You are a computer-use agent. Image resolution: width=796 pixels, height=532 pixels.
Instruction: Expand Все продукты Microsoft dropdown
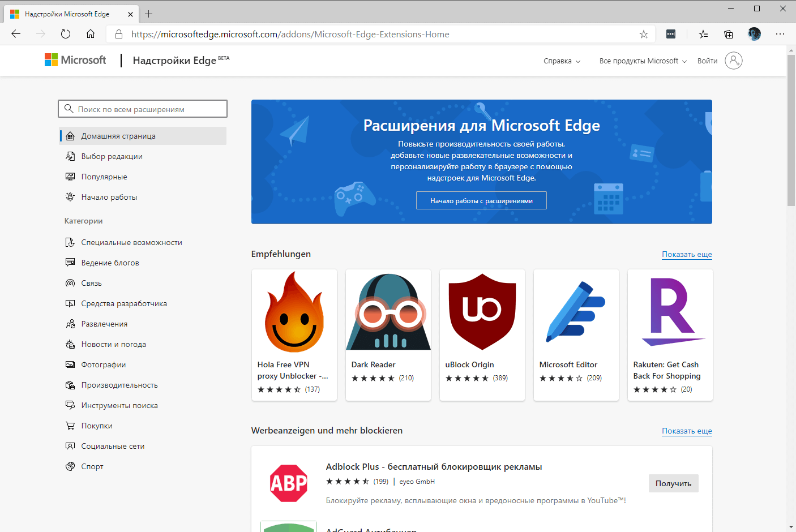[x=643, y=61]
